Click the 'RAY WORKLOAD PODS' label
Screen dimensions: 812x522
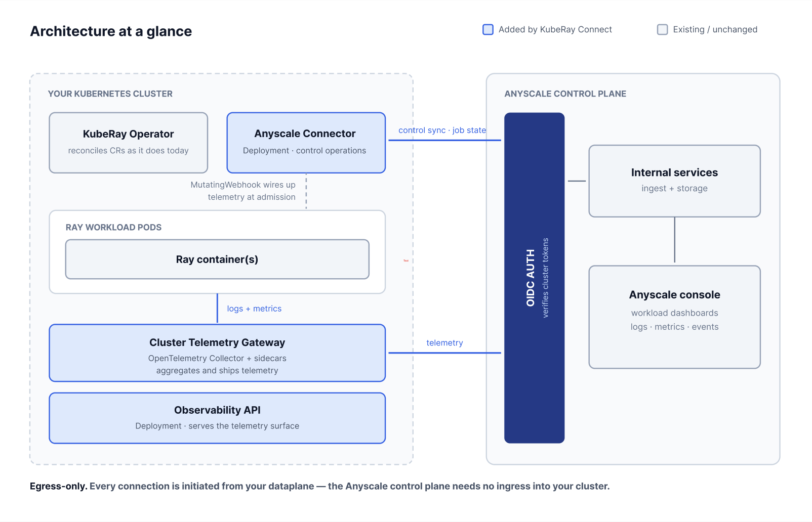113,227
